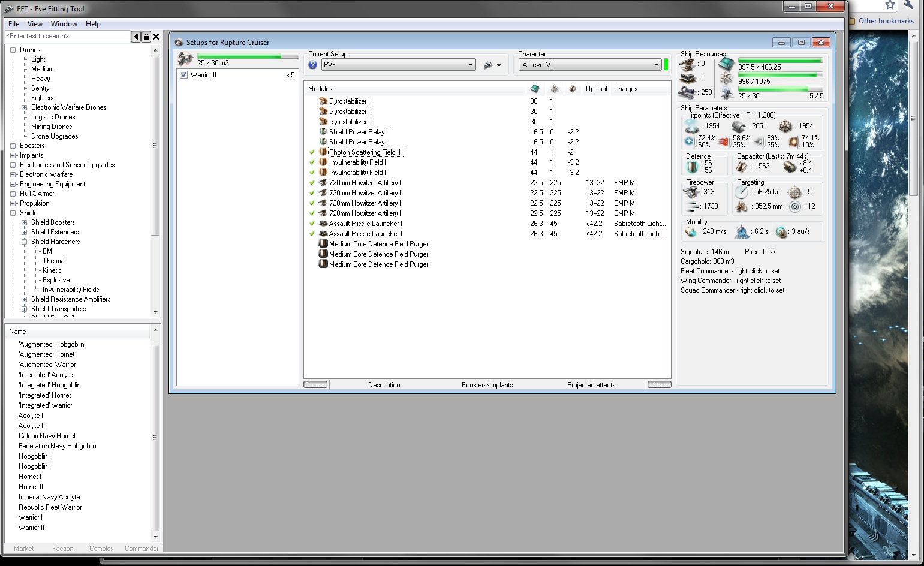This screenshot has height=566, width=924.
Task: Click the launcher hardpoints icon in Ship Resources
Action: coord(687,78)
